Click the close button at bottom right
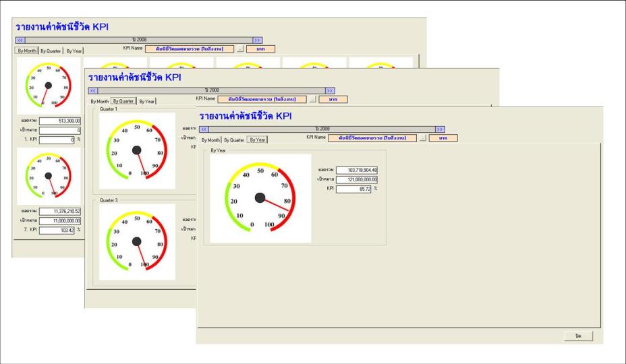This screenshot has height=364, width=626. click(579, 336)
